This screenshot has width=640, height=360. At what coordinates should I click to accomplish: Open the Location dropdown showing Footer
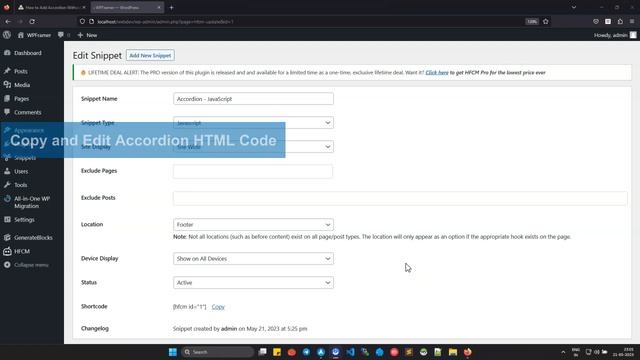[x=253, y=224]
